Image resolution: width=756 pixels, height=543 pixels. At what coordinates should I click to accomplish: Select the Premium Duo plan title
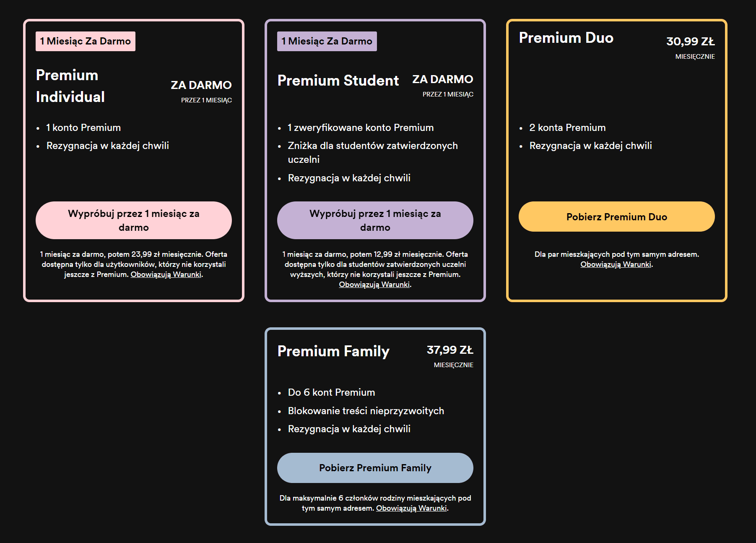point(566,38)
